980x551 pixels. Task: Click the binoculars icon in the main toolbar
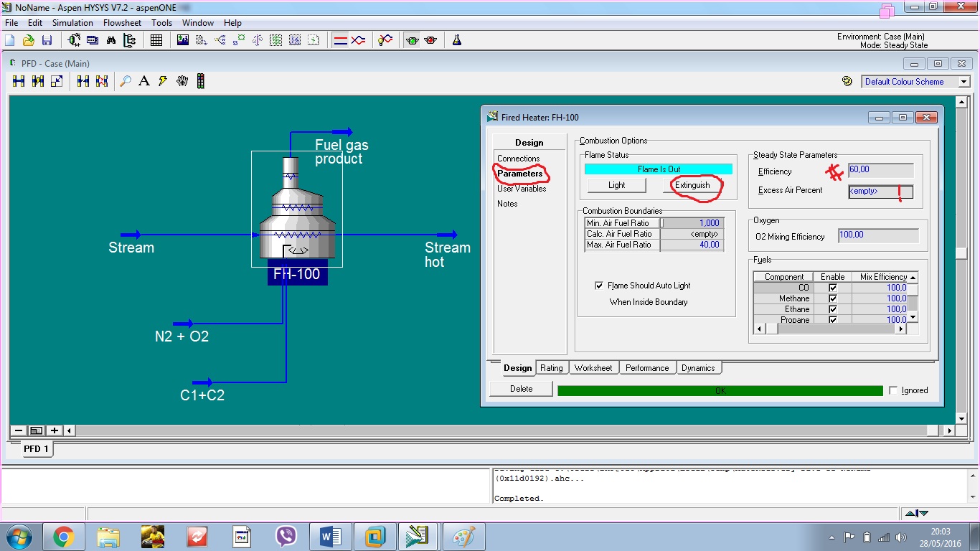click(111, 40)
